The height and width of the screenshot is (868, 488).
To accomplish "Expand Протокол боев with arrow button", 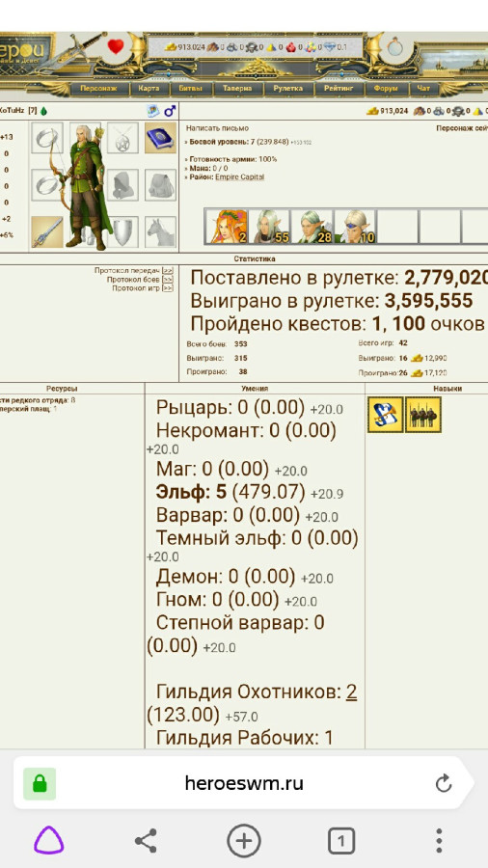I will tap(168, 280).
